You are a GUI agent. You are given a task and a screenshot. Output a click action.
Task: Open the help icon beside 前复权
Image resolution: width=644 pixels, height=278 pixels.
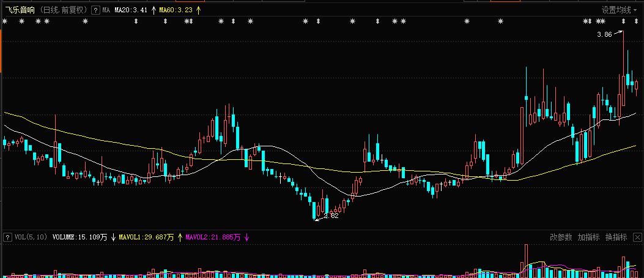(x=95, y=10)
